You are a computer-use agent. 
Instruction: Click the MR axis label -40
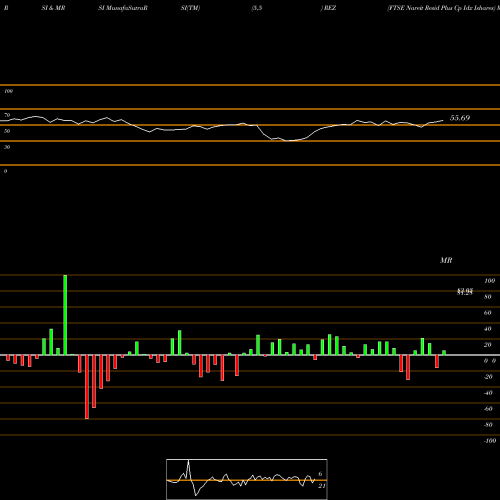coord(488,393)
